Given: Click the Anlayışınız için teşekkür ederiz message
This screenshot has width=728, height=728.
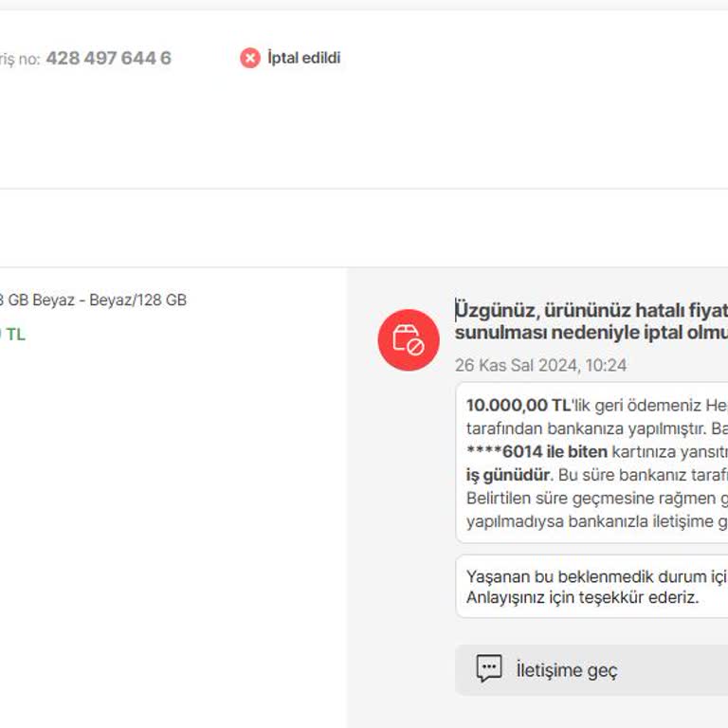Looking at the screenshot, I should click(x=582, y=597).
